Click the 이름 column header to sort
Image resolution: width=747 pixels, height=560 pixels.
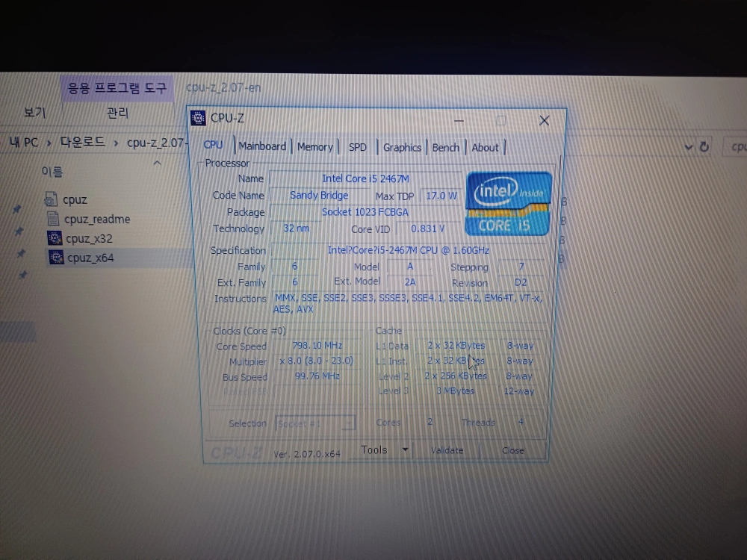tap(52, 172)
